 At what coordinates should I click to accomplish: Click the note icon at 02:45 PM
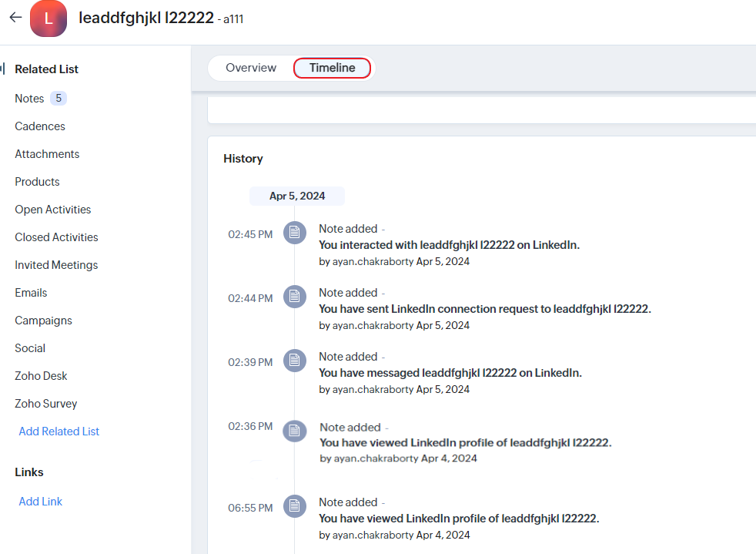(x=295, y=233)
